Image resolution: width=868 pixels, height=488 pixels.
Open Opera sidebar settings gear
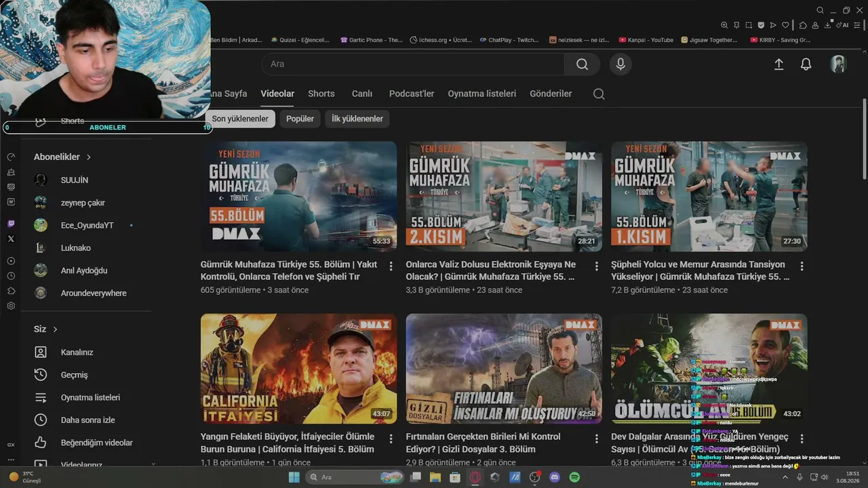pyautogui.click(x=11, y=306)
